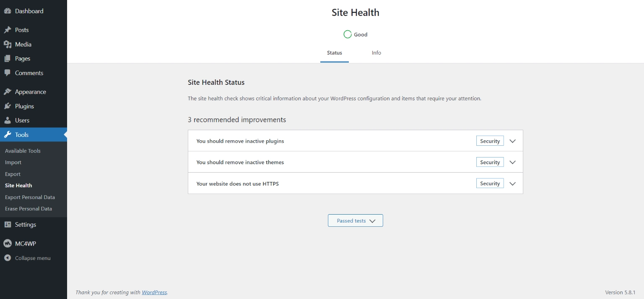The height and width of the screenshot is (299, 644).
Task: Expand the inactive themes recommendation chevron
Action: (x=512, y=162)
